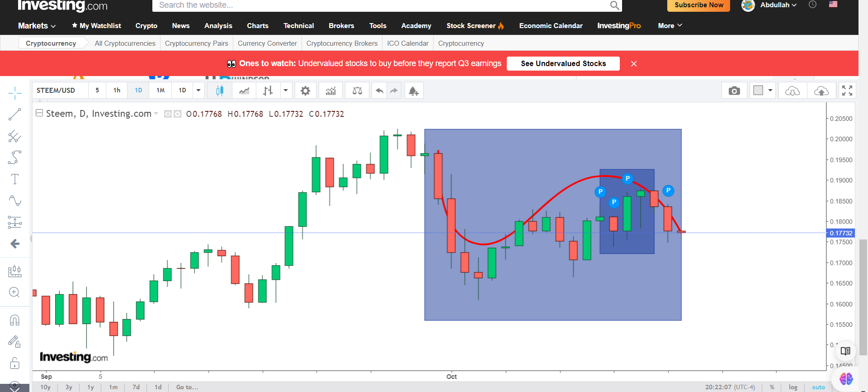Viewport: 868px width, 392px height.
Task: Open chart properties gear settings
Action: point(306,91)
